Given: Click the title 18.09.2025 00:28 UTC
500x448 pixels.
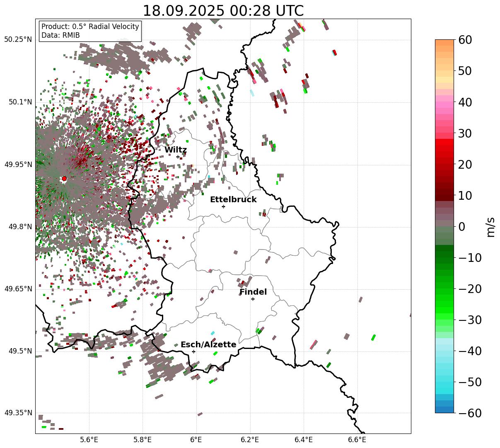Looking at the screenshot, I should [x=223, y=10].
